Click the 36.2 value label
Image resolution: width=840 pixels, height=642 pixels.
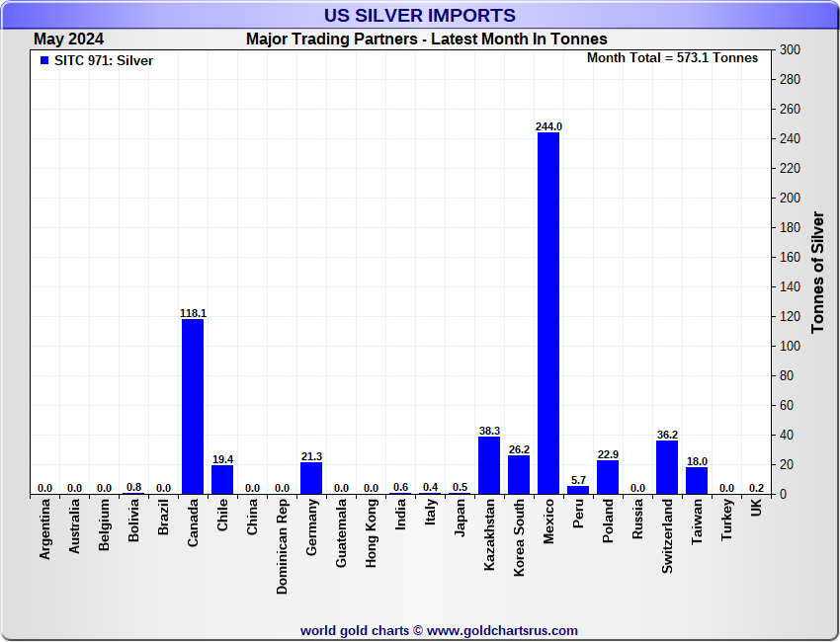point(667,435)
